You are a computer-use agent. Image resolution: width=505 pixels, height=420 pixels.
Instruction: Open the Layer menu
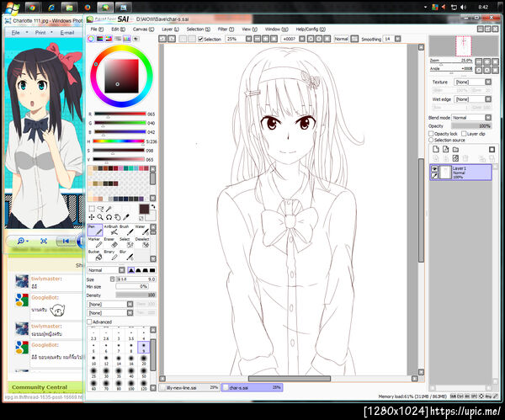170,29
